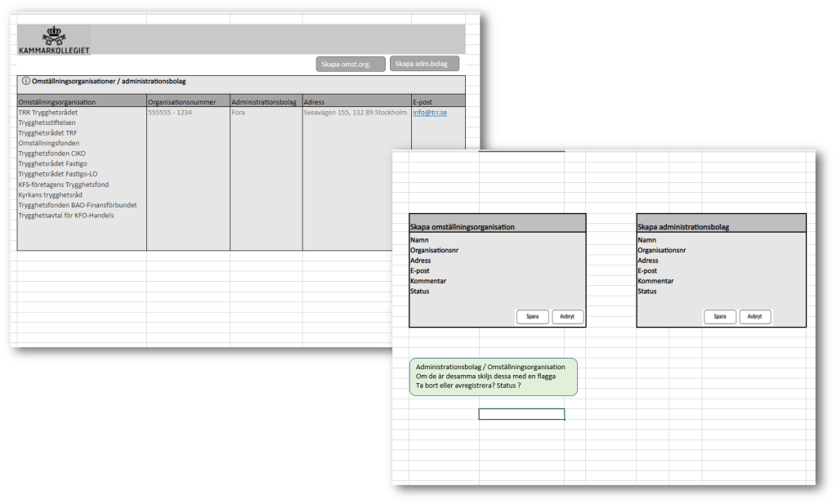Click the Kammarkollegiet crown logo
The image size is (836, 504).
(55, 35)
